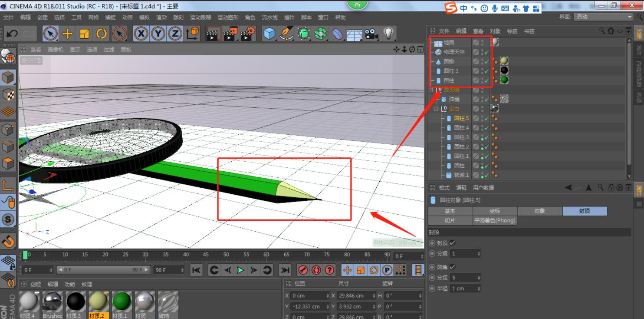Open the 模拟 menu
The image size is (644, 319).
[144, 17]
